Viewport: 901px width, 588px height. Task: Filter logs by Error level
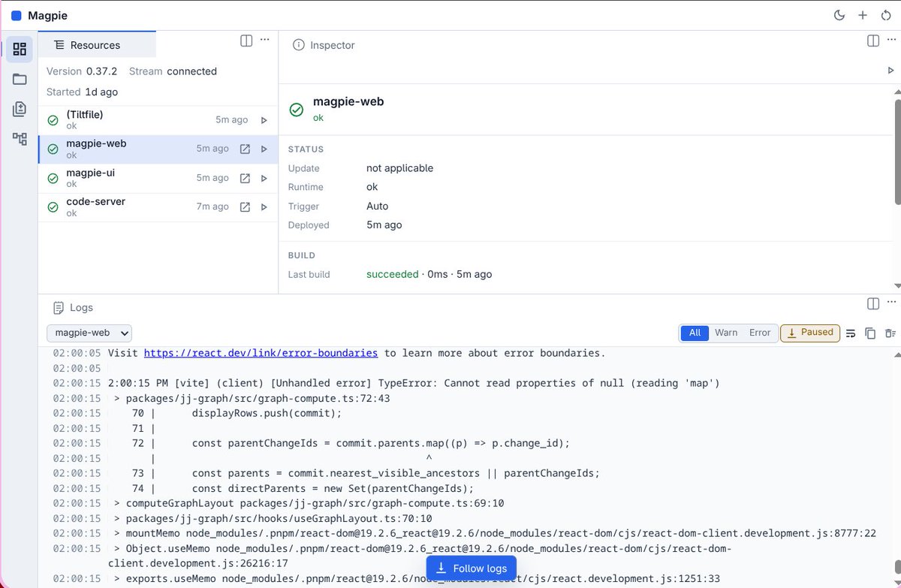click(760, 333)
